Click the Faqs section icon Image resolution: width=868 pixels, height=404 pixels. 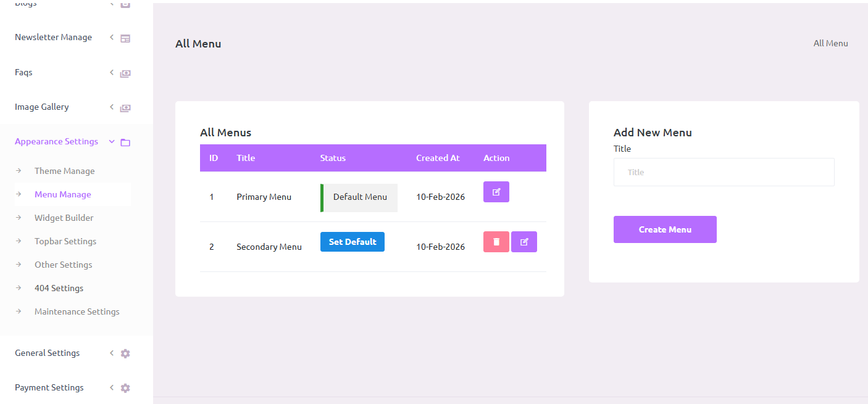click(x=125, y=73)
